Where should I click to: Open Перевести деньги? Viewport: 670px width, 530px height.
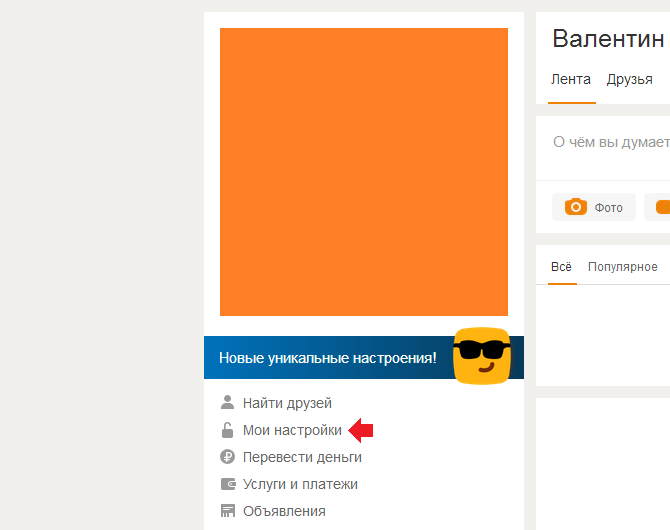(302, 457)
